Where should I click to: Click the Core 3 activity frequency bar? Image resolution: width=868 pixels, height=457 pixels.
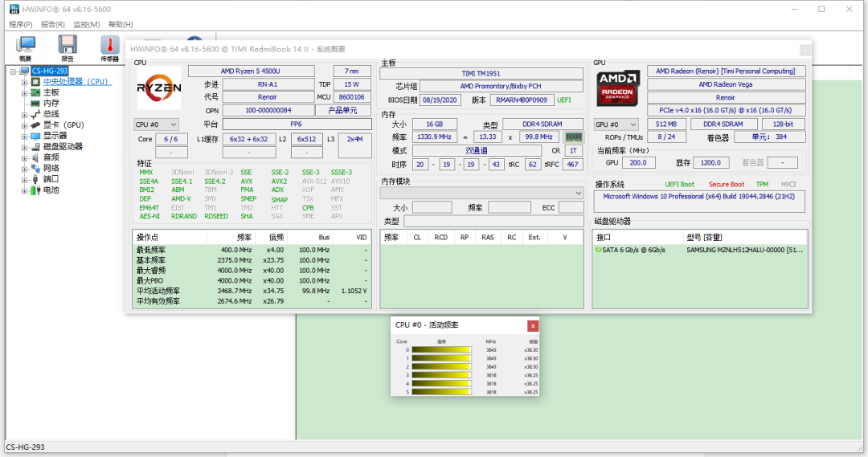click(x=441, y=375)
